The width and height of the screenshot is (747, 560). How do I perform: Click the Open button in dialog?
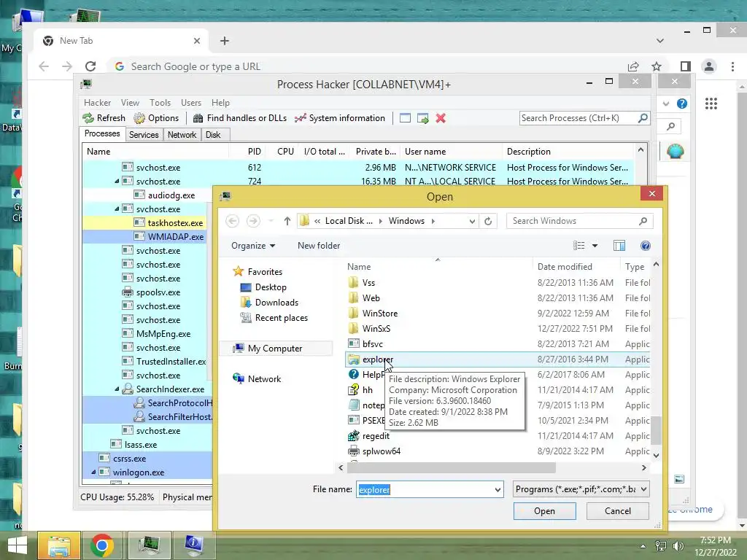pyautogui.click(x=544, y=511)
